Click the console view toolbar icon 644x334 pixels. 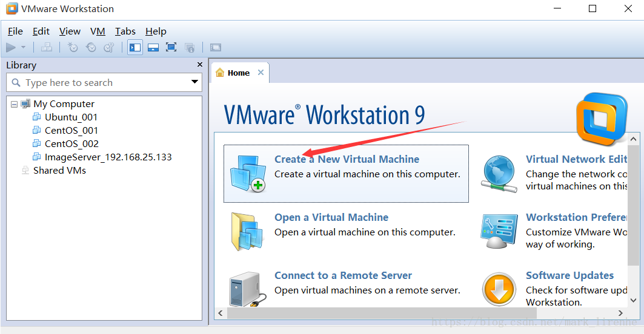(x=216, y=48)
